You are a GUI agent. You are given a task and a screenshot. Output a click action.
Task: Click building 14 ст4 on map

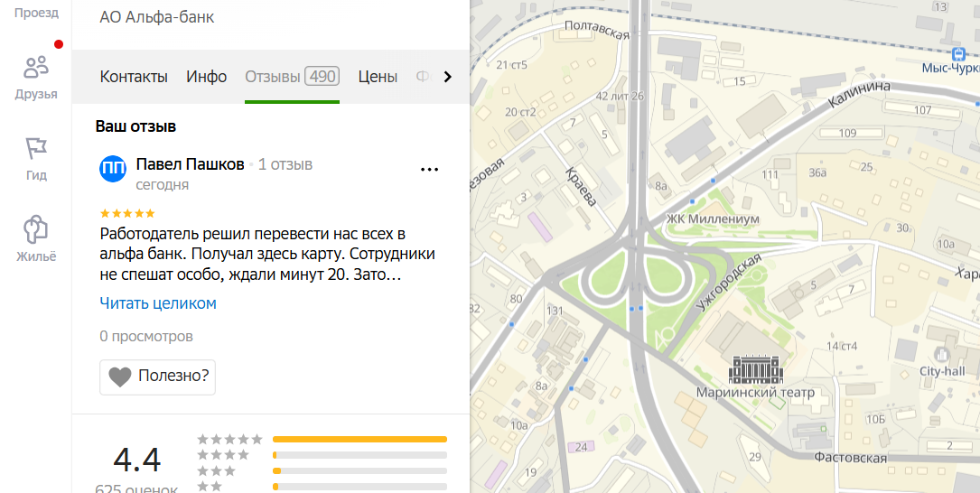[842, 346]
